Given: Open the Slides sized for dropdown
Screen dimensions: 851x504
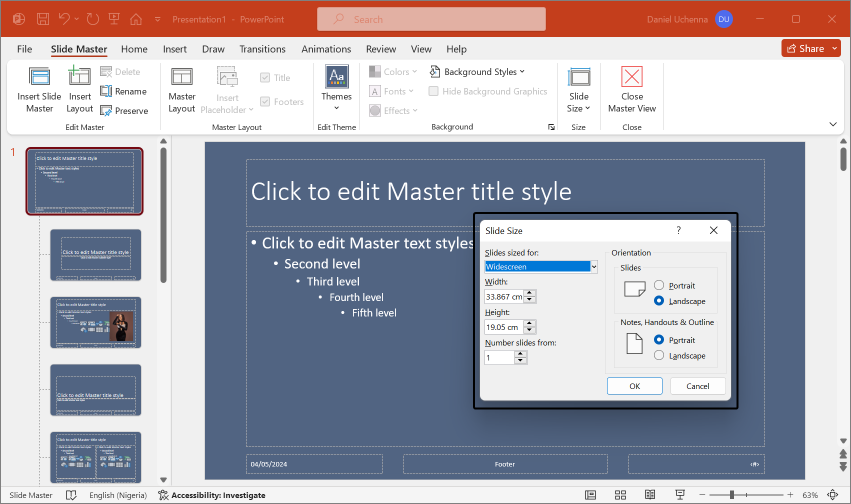Looking at the screenshot, I should click(x=593, y=267).
